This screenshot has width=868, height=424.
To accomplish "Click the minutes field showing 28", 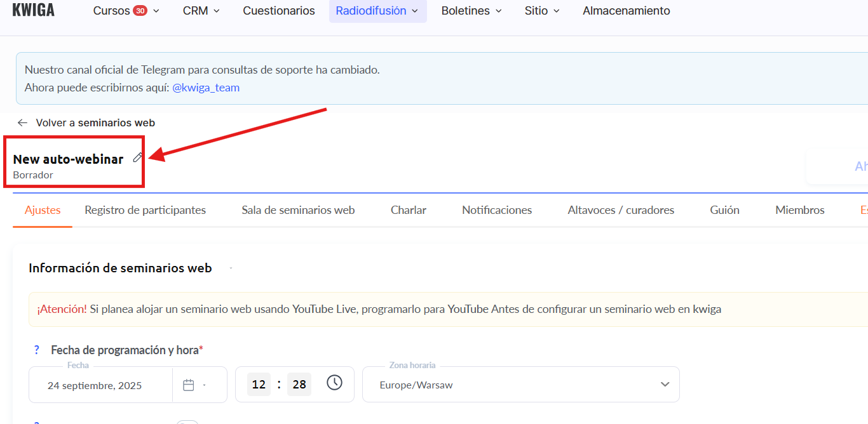I will 299,385.
